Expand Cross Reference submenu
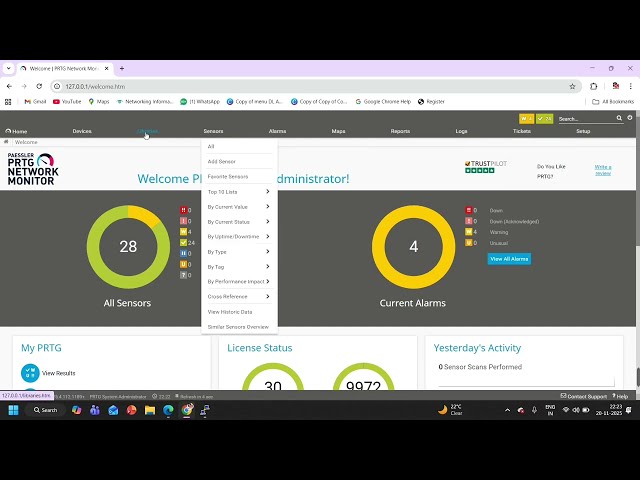Viewport: 640px width, 480px height. pos(239,297)
